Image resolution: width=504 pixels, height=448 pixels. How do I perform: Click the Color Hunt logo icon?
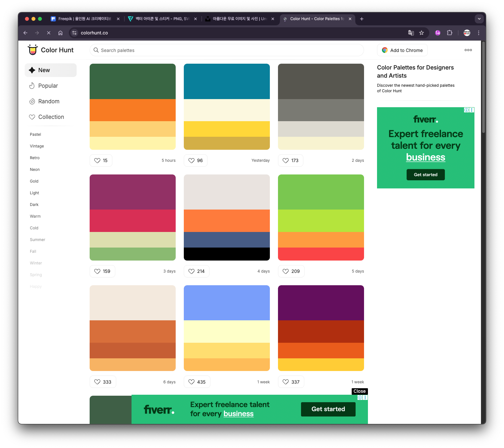click(32, 50)
